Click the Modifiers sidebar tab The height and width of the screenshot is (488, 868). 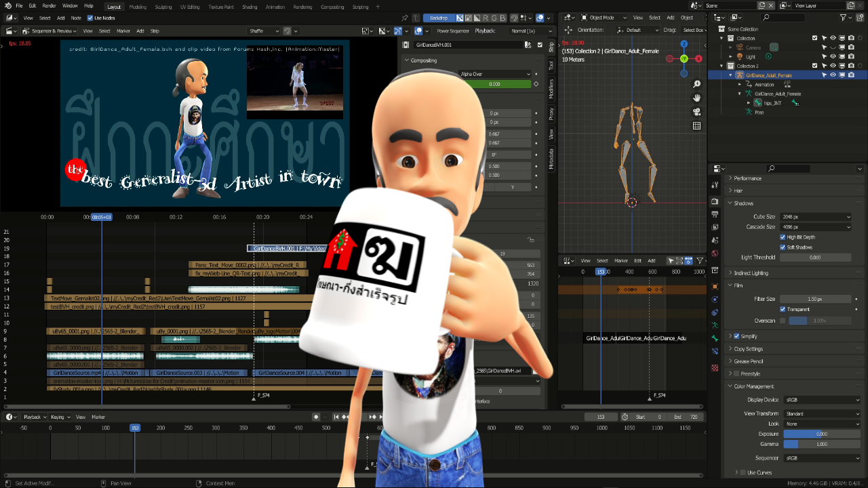[551, 89]
